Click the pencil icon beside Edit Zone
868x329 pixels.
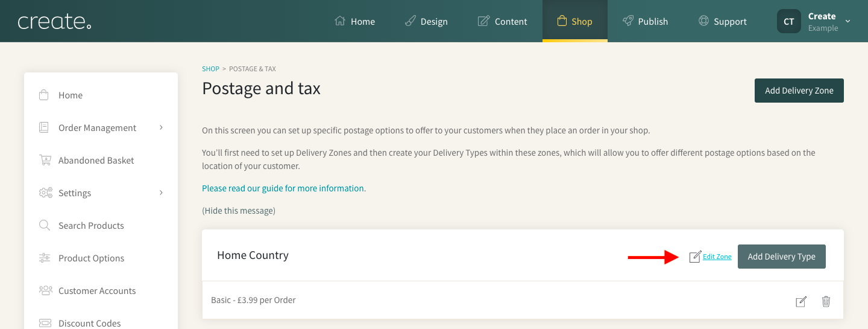click(695, 257)
